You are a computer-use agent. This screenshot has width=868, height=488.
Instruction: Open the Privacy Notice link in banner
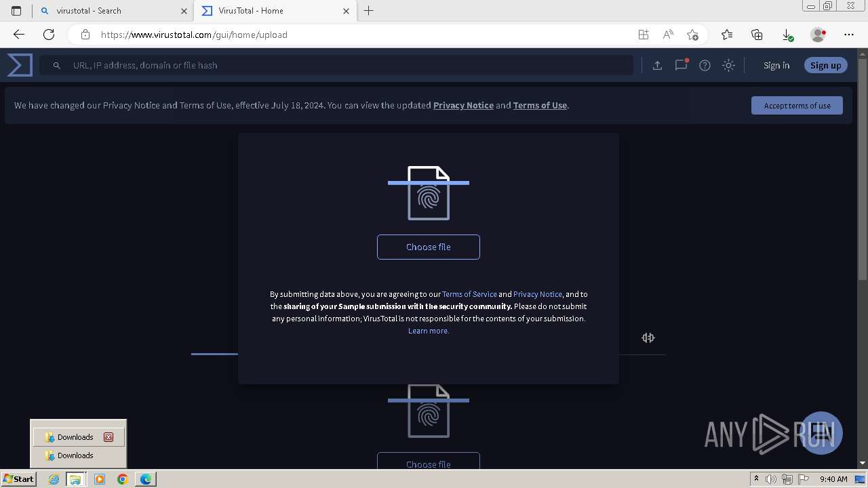463,105
